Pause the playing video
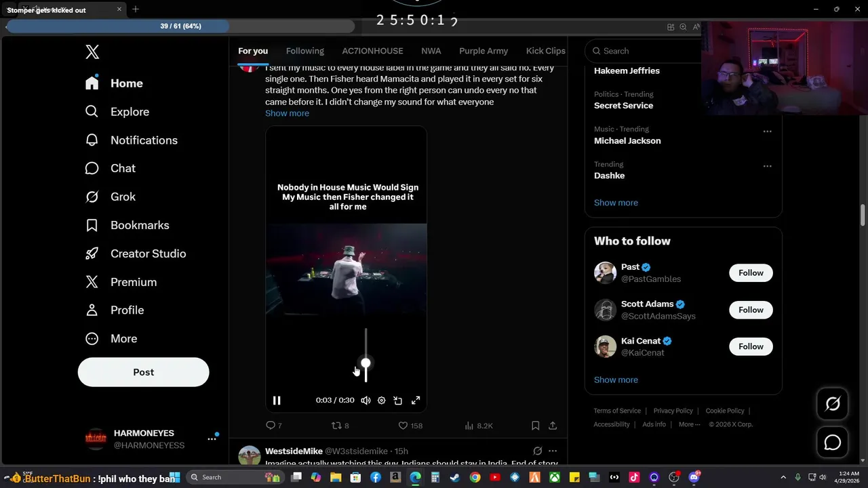 277,401
